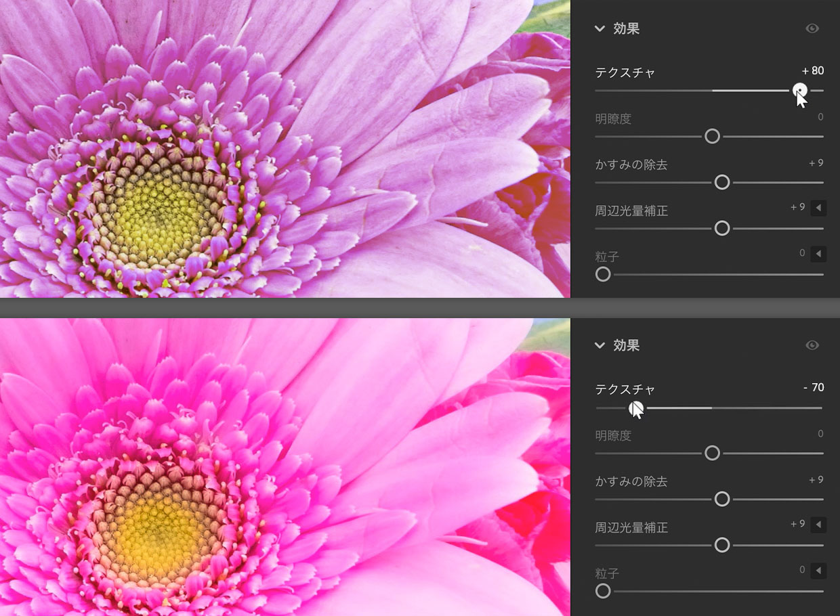Expand lower 周辺光量補正 options triangle

(x=818, y=525)
